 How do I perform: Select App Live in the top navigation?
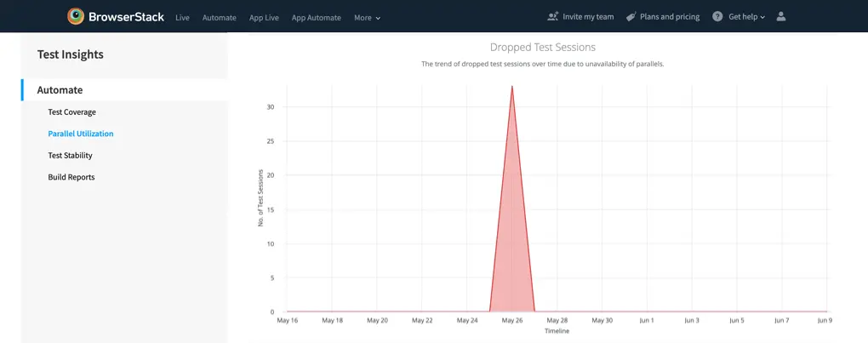coord(264,17)
